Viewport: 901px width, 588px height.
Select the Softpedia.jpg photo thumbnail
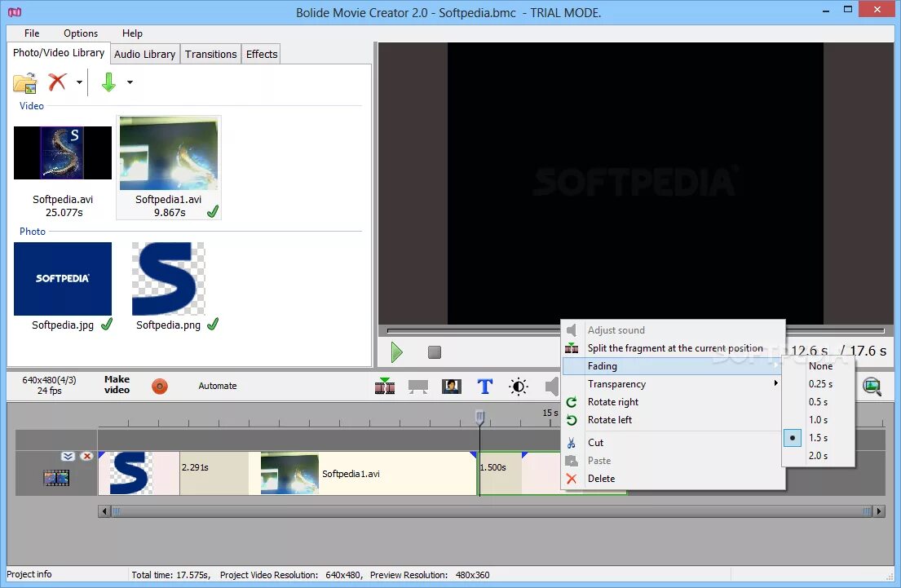63,279
